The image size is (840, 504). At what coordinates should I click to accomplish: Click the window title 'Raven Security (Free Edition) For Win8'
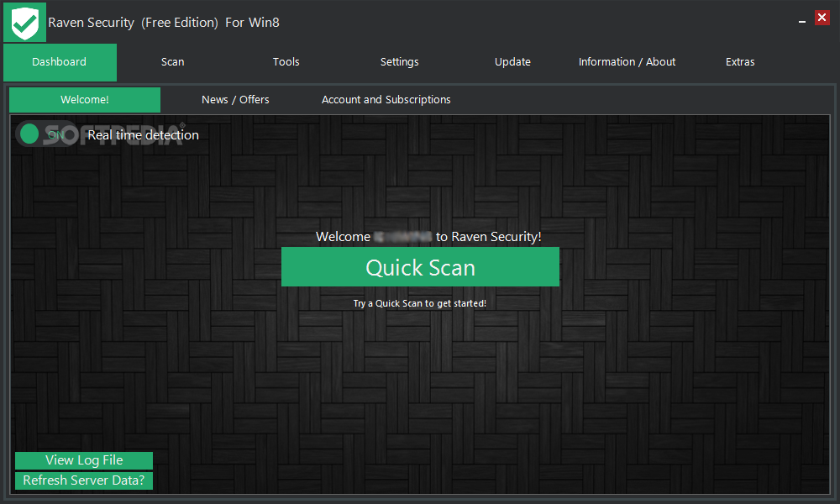164,23
